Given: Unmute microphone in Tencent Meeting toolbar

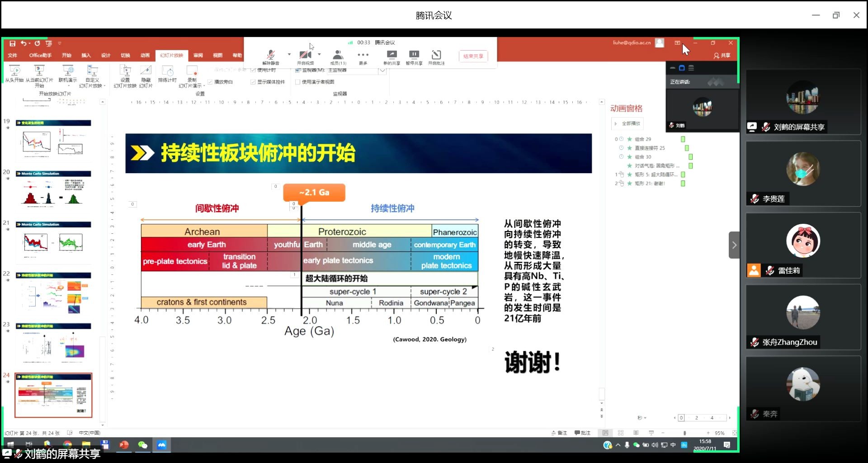Looking at the screenshot, I should click(x=271, y=57).
